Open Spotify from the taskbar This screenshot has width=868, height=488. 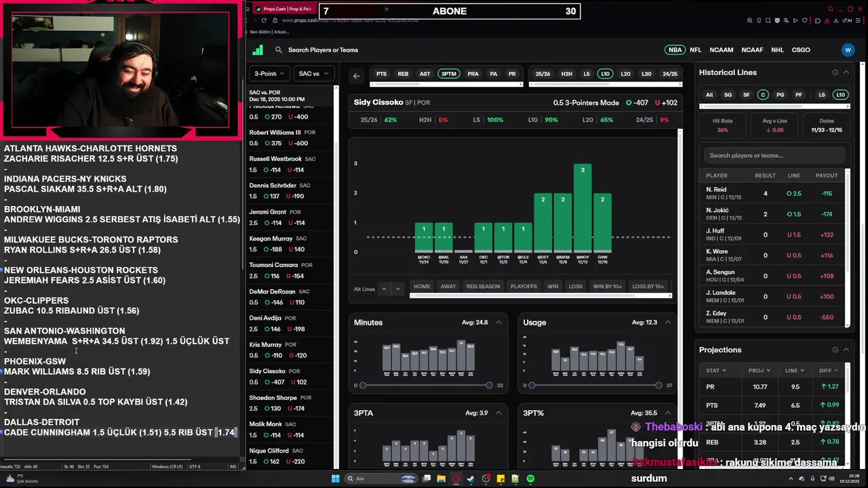(x=530, y=479)
